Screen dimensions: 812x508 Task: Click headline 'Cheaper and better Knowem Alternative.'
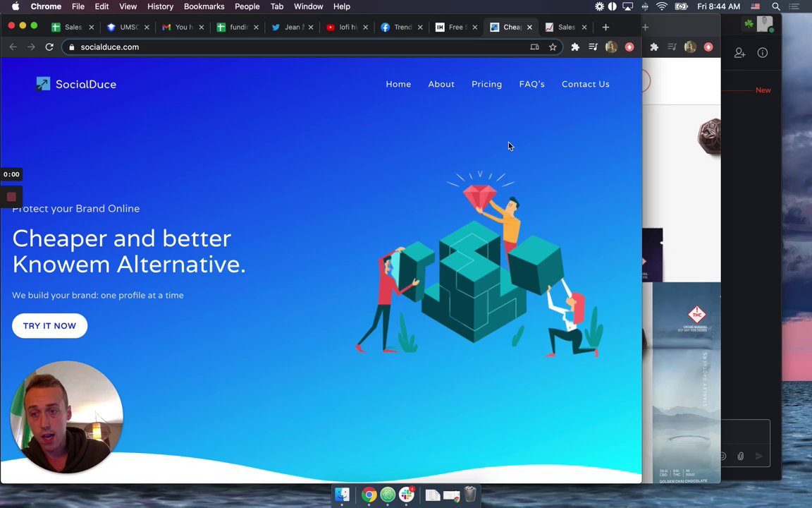(129, 251)
